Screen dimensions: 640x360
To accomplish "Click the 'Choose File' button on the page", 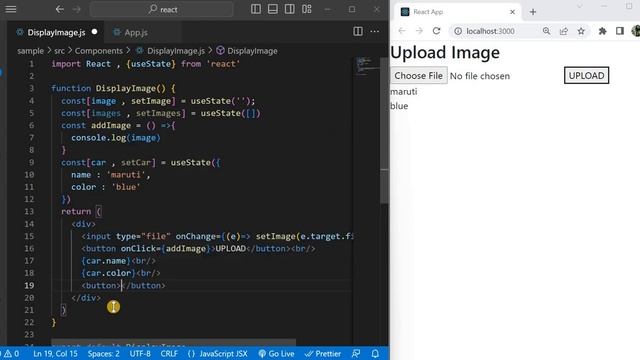I will click(419, 76).
